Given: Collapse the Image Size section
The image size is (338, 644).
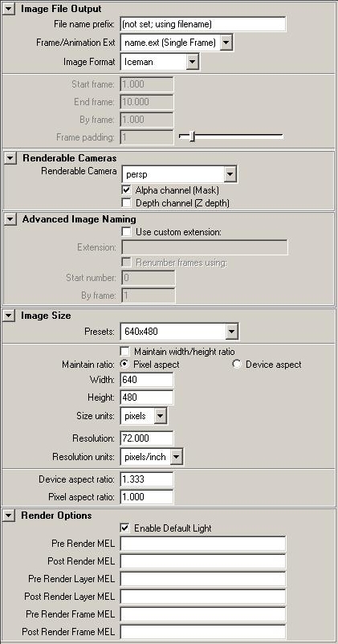Looking at the screenshot, I should tap(9, 316).
